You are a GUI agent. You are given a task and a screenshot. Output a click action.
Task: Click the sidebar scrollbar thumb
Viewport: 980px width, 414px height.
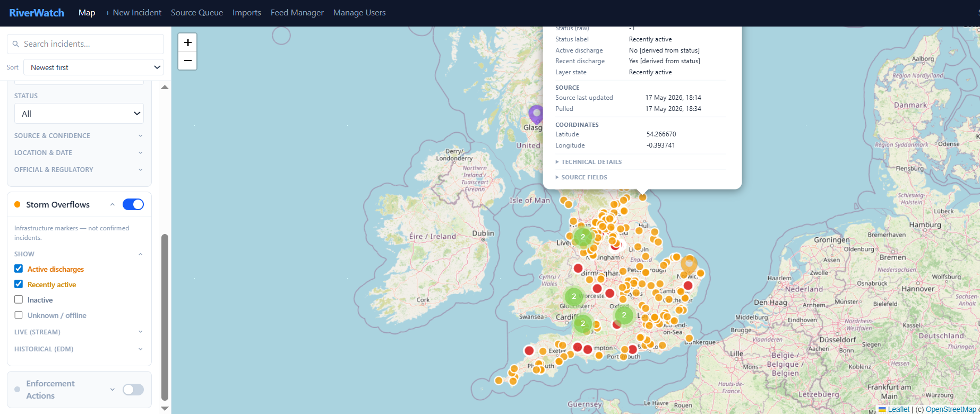click(165, 317)
